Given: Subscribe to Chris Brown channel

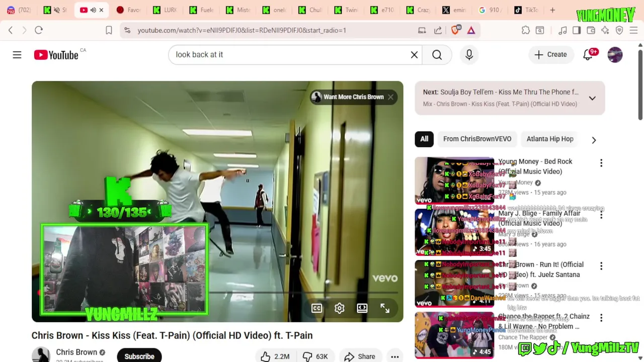Looking at the screenshot, I should [139, 356].
